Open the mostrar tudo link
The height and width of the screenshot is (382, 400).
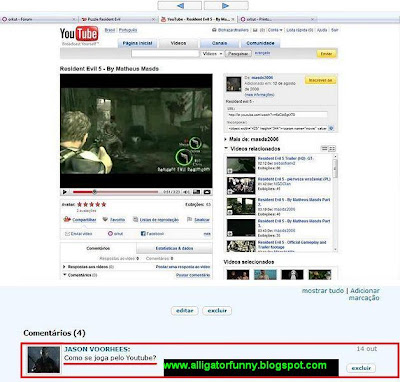click(323, 291)
